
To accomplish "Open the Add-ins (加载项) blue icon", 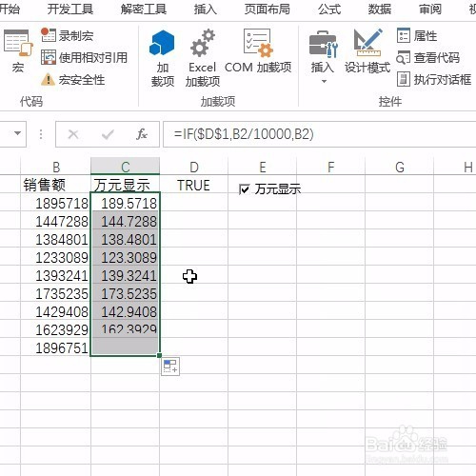I will 162,58.
